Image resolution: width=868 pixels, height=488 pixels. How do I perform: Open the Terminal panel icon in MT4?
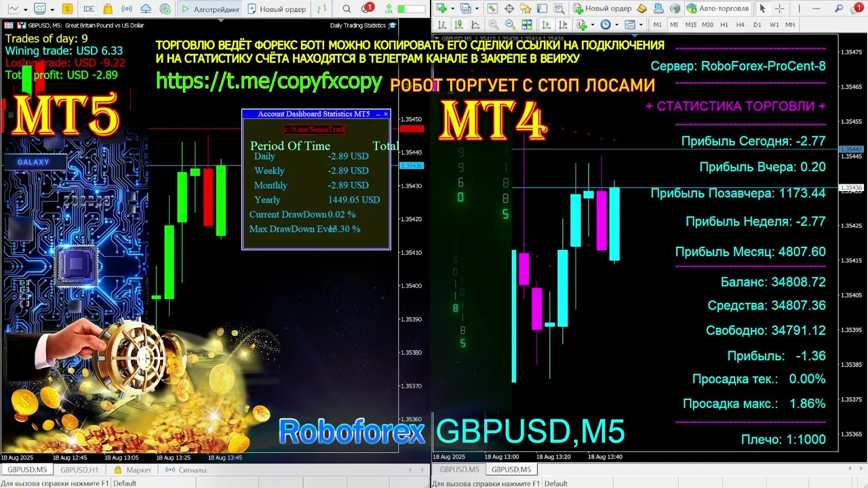click(x=542, y=8)
